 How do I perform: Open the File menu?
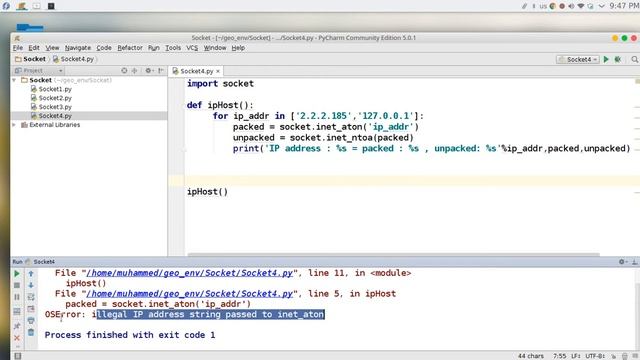coord(18,48)
